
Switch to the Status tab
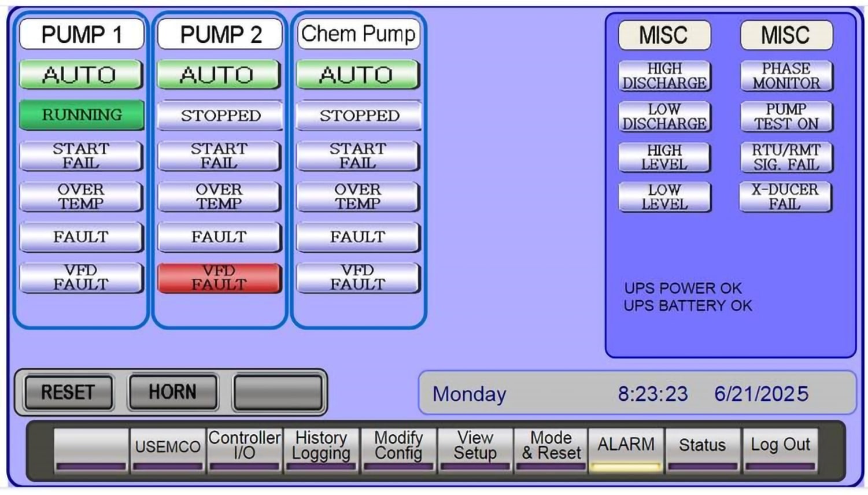point(703,450)
